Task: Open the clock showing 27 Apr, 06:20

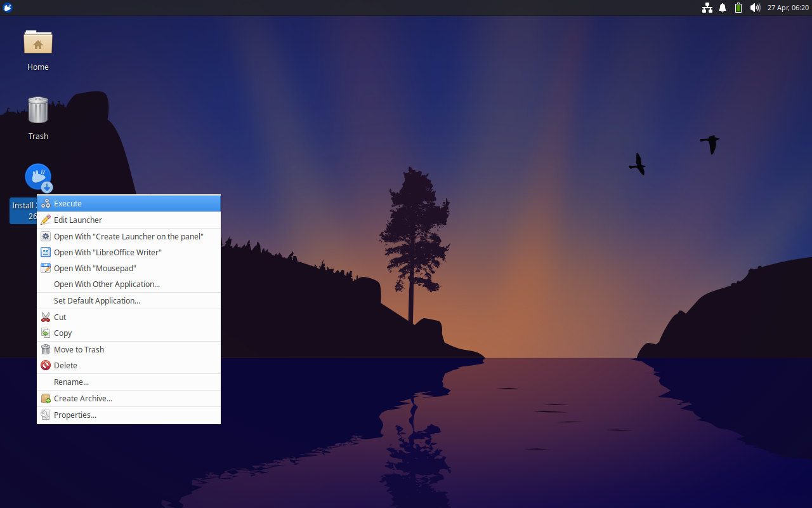Action: point(788,8)
